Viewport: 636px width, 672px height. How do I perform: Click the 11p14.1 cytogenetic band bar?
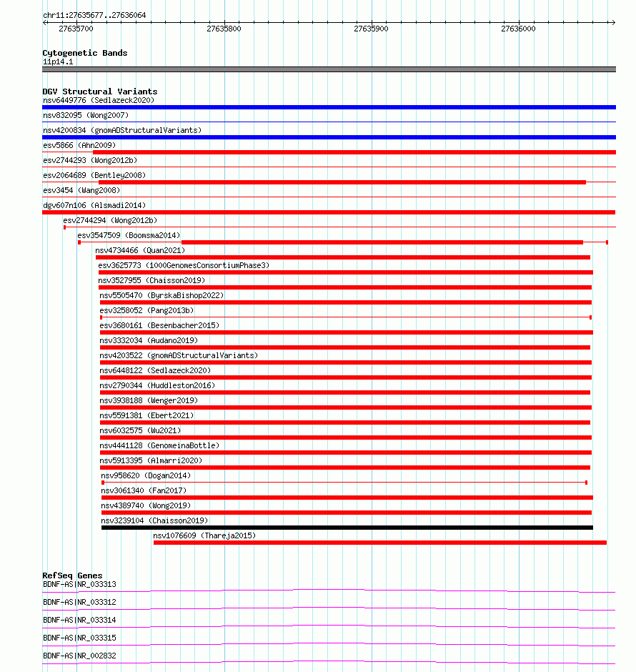pos(329,69)
